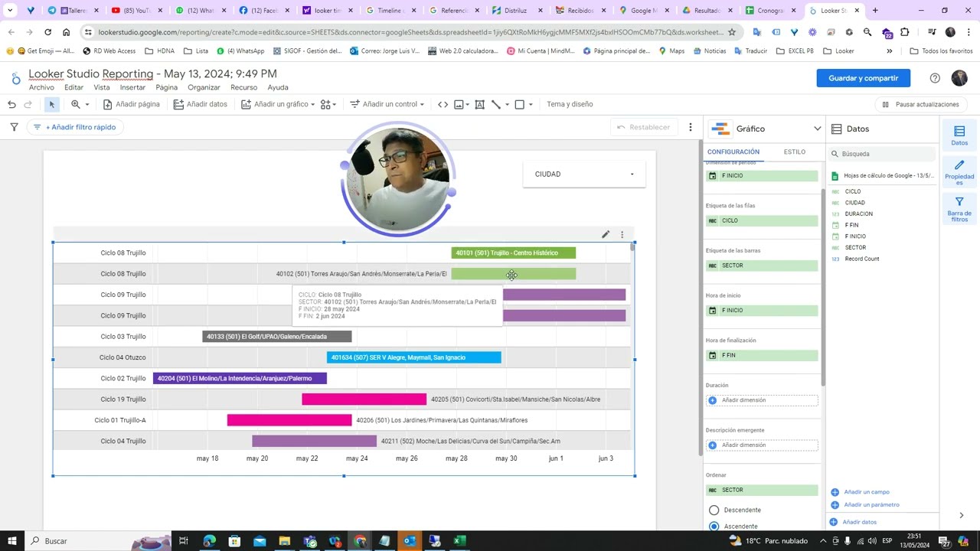Click Añadir dimensión under Descripción emergente
Screen dimensions: 980x551
[x=762, y=445]
